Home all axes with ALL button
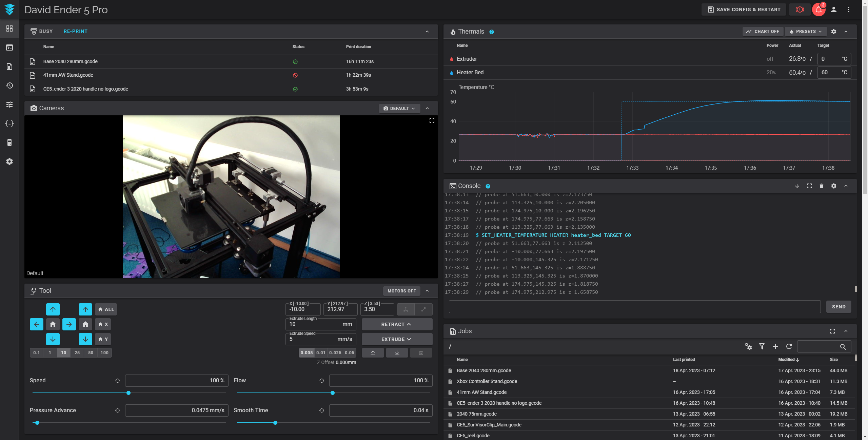 coord(106,309)
